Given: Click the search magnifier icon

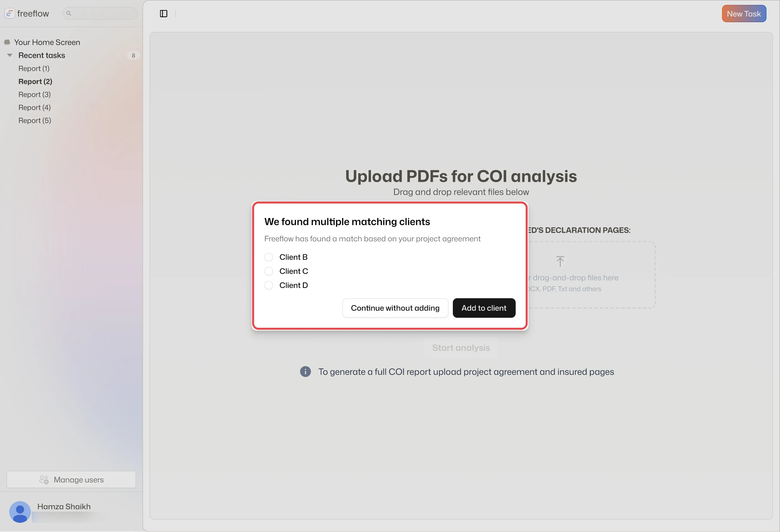Looking at the screenshot, I should [69, 14].
